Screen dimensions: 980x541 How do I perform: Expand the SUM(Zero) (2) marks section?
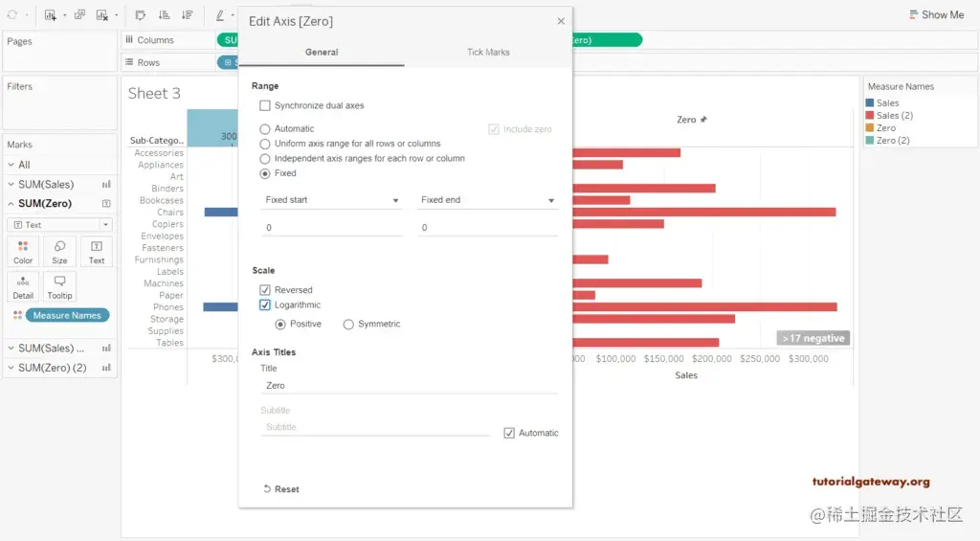[x=11, y=368]
